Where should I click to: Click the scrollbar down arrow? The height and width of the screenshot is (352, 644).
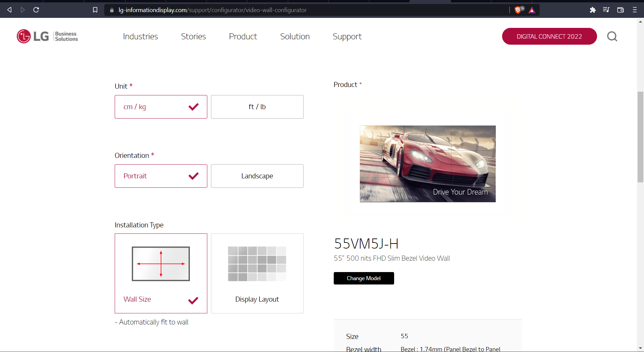pos(641,349)
